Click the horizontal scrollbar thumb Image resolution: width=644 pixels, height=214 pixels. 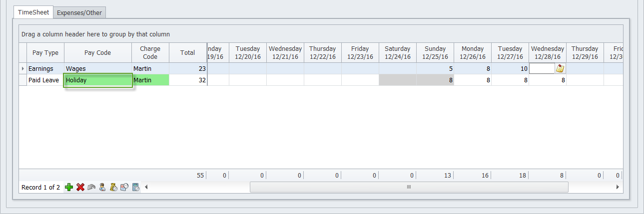(409, 187)
